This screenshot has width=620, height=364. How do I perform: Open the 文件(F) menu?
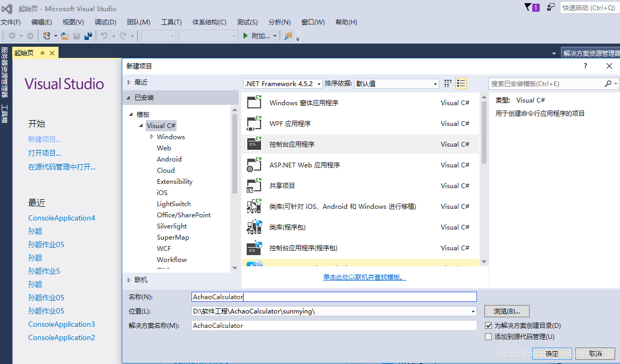tap(11, 22)
